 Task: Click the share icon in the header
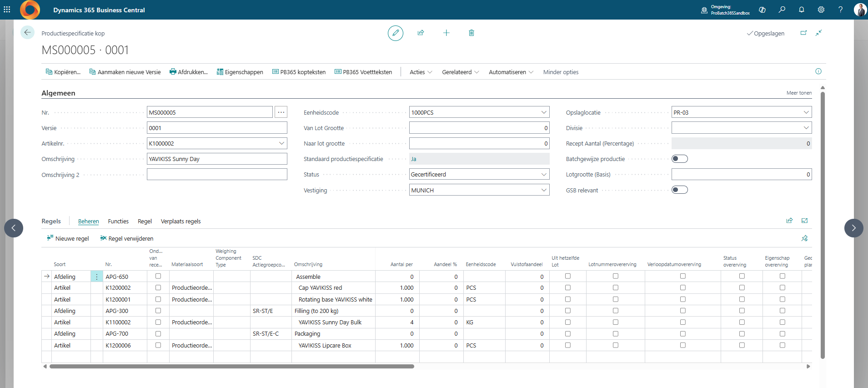(x=421, y=33)
